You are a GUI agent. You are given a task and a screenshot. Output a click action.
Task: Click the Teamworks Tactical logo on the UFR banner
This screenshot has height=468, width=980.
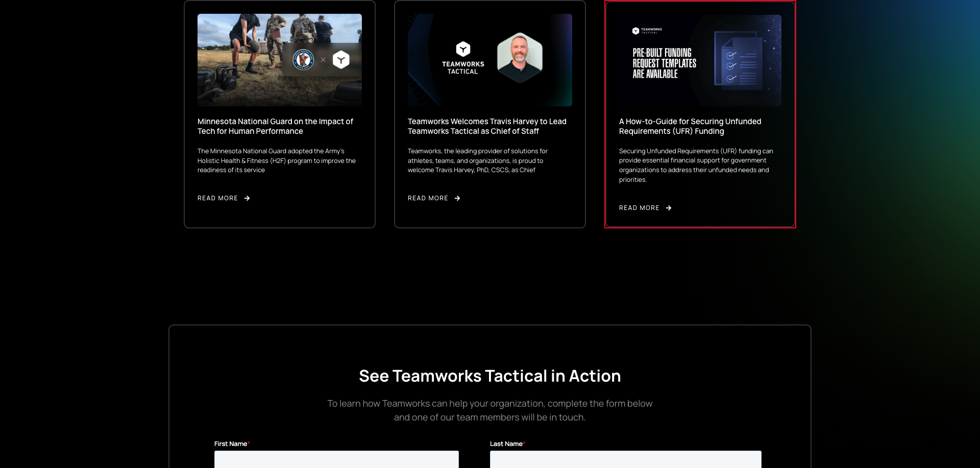point(645,30)
